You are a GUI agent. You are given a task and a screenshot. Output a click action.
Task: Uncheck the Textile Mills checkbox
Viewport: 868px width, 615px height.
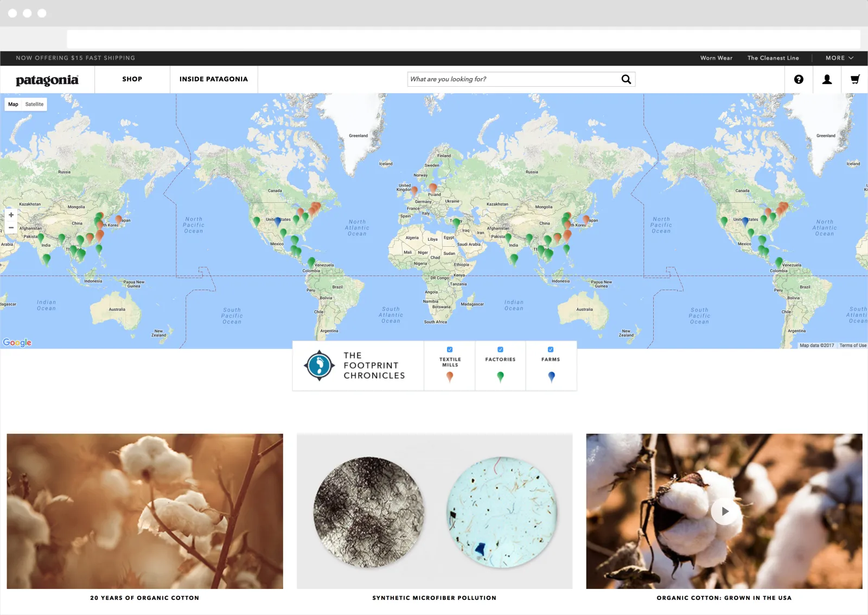click(x=450, y=350)
